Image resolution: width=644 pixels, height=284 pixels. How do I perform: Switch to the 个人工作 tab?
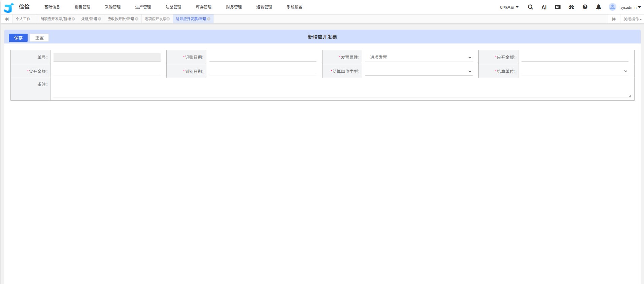(23, 19)
